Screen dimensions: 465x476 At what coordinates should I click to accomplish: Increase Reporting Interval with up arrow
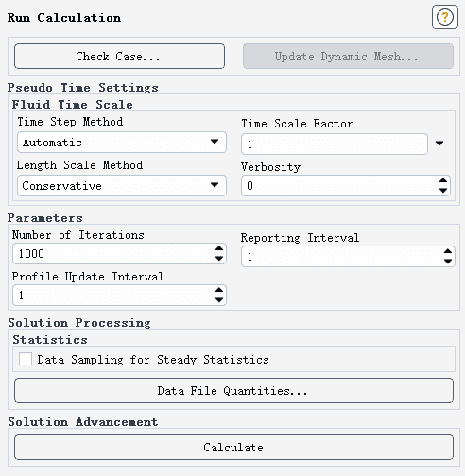[x=448, y=251]
